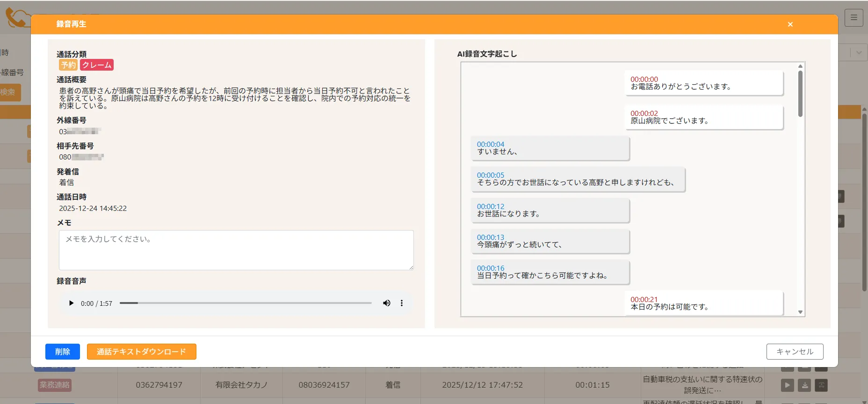Screen dimensions: 868x404
Task: Close the 録音再生 dialog with the X
Action: click(790, 24)
